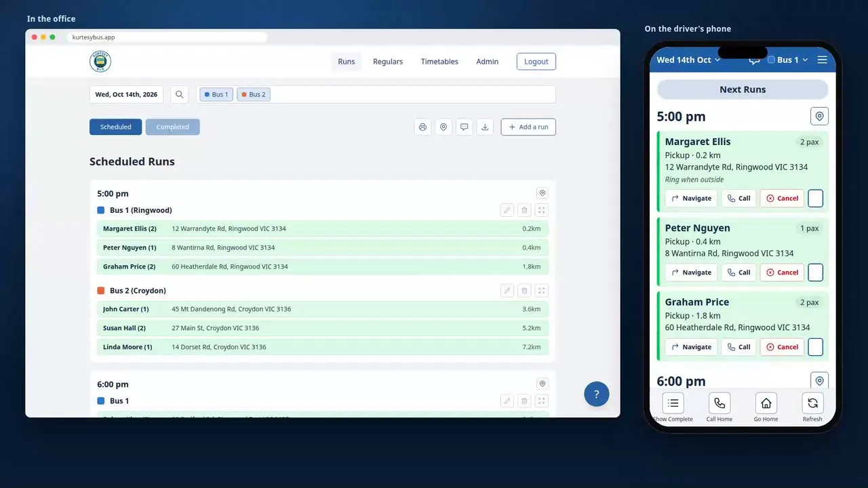
Task: Tap the Next Runs button on the phone
Action: coord(743,89)
